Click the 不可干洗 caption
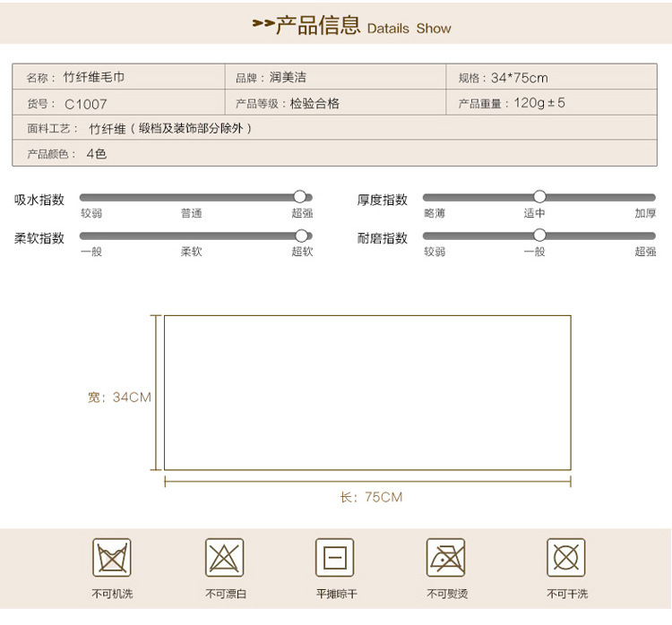 [567, 594]
